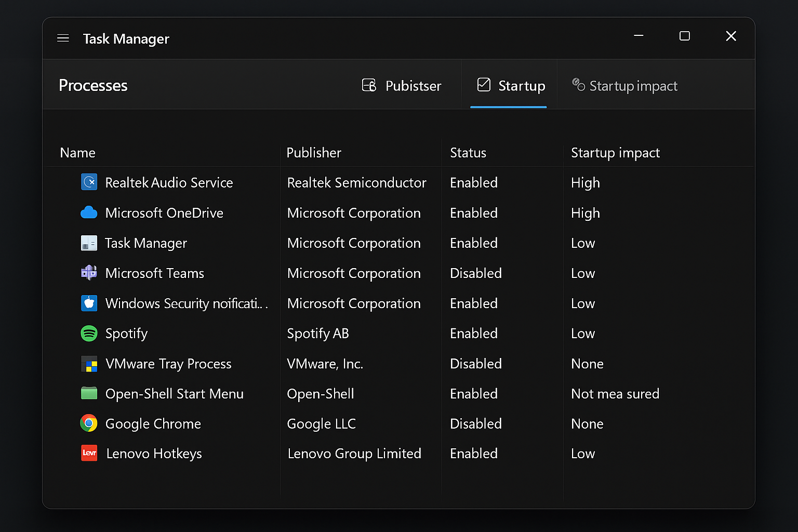Click the Startup tab checkbox icon
This screenshot has width=798, height=532.
tap(484, 85)
